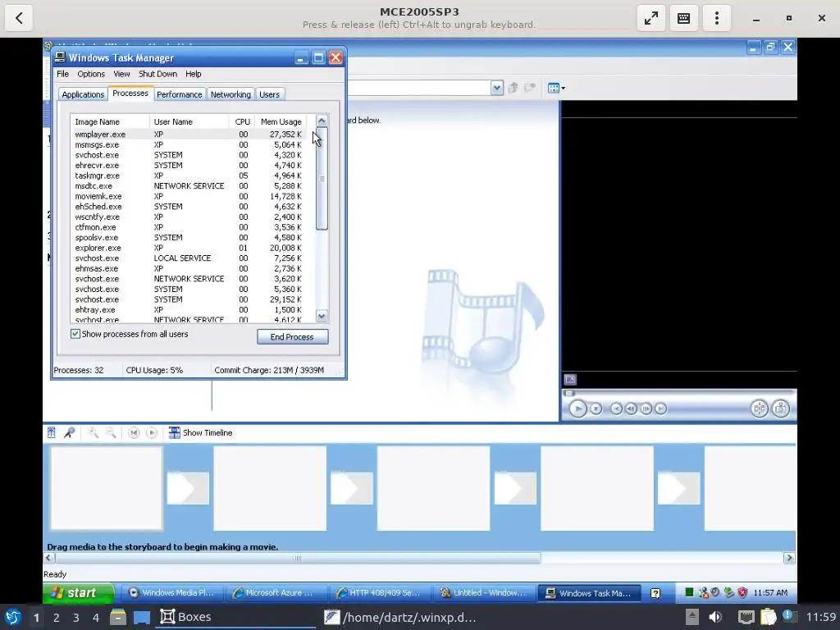Click New Collection Folder icon in toolbar
The width and height of the screenshot is (840, 630).
pyautogui.click(x=530, y=88)
